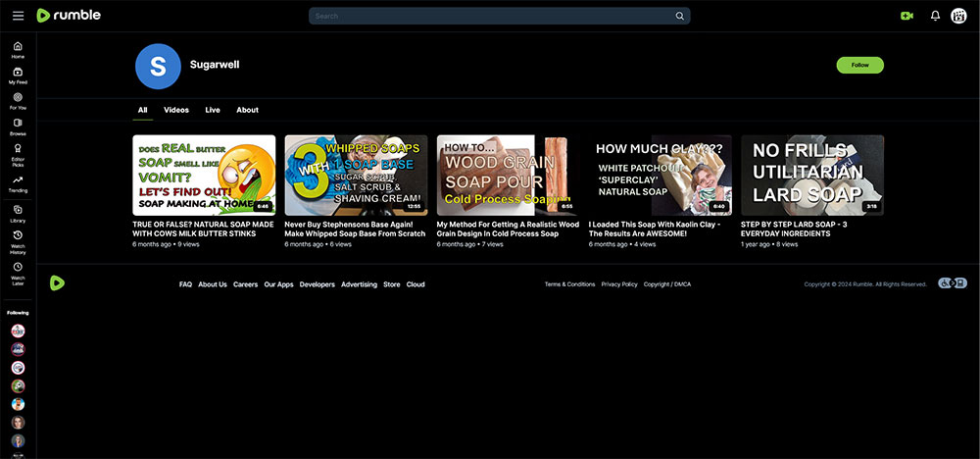Open My Feed in sidebar

pos(18,76)
